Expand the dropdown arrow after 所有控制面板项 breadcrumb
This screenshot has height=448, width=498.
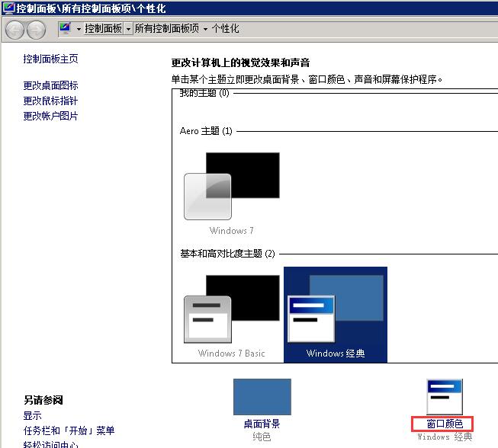[205, 29]
